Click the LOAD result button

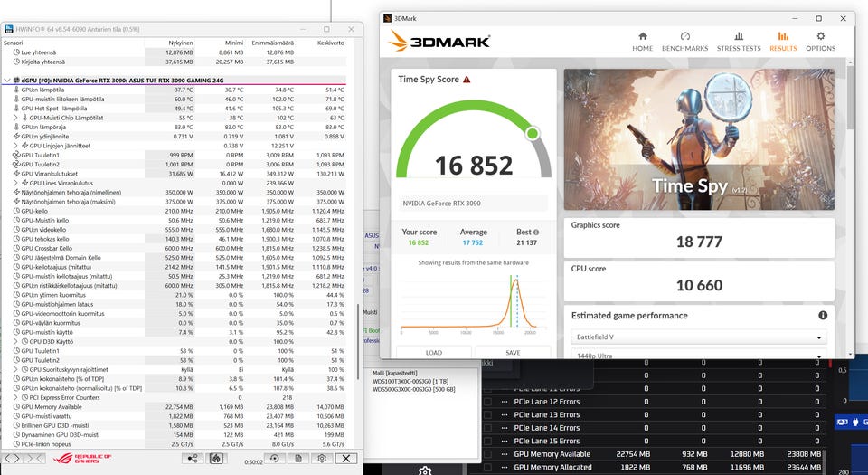click(433, 352)
